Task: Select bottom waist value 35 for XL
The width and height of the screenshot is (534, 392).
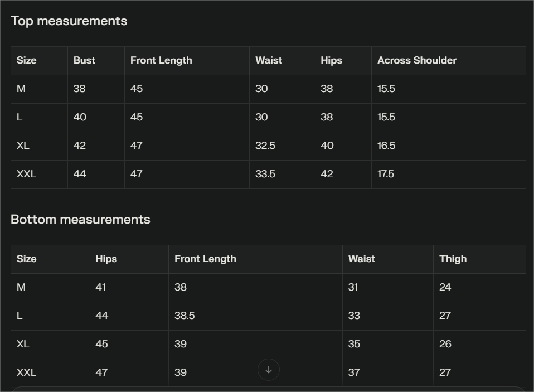Action: [x=354, y=345]
